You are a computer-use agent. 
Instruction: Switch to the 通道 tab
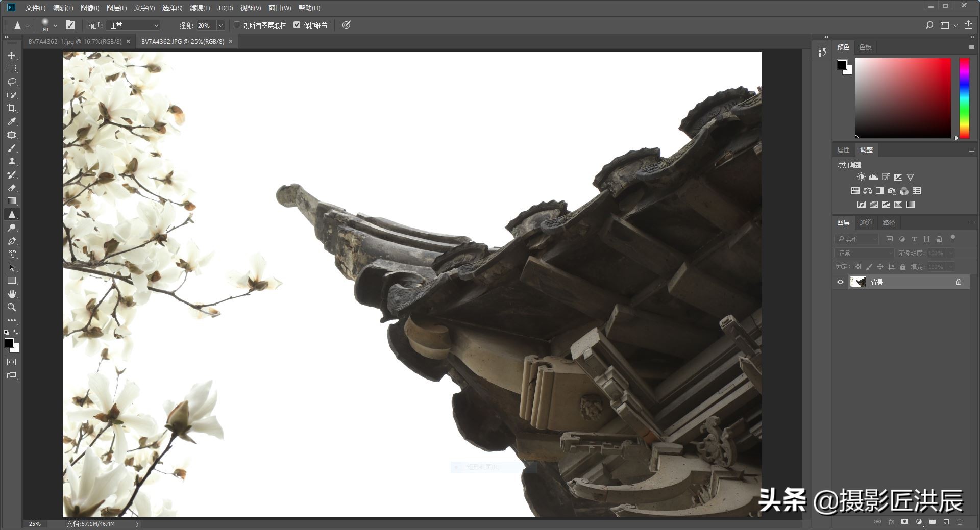[x=866, y=222]
